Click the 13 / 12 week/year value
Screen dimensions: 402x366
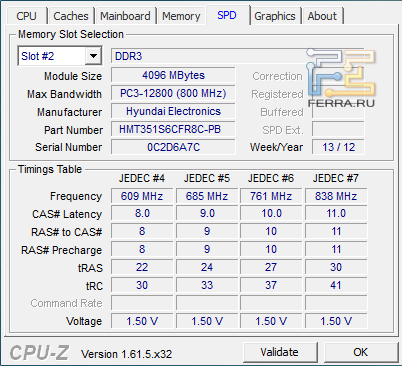(x=338, y=147)
